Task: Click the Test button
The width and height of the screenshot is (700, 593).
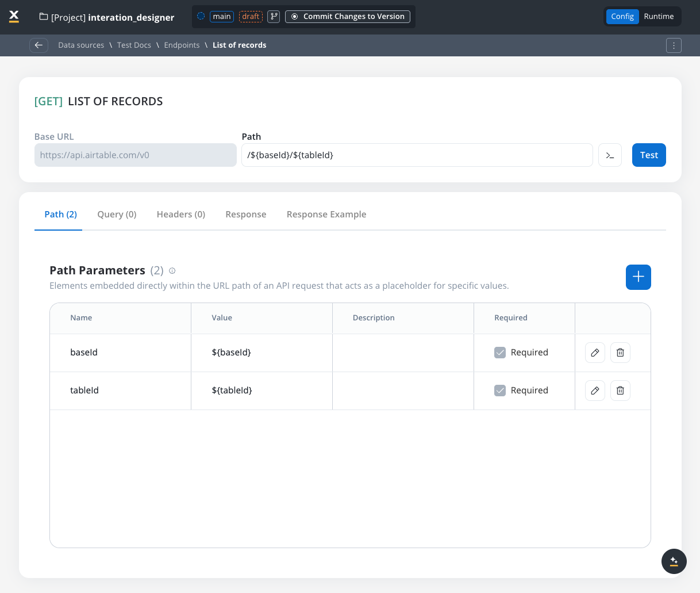Action: [648, 155]
